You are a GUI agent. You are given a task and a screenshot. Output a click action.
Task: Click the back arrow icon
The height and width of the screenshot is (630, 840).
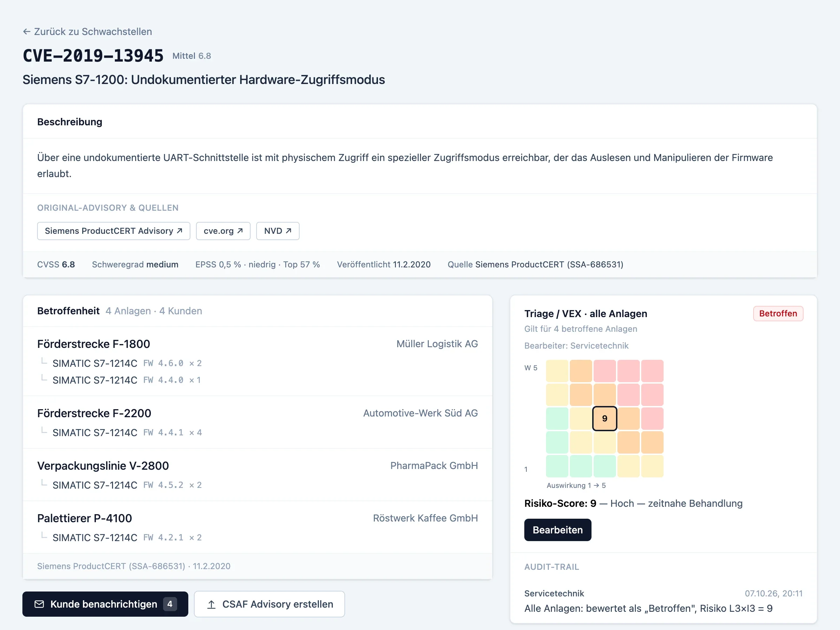pyautogui.click(x=27, y=31)
